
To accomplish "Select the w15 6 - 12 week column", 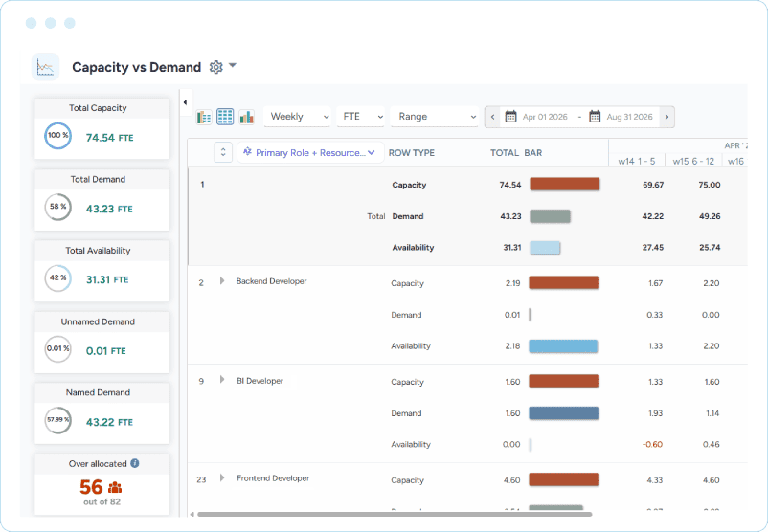I will [693, 161].
